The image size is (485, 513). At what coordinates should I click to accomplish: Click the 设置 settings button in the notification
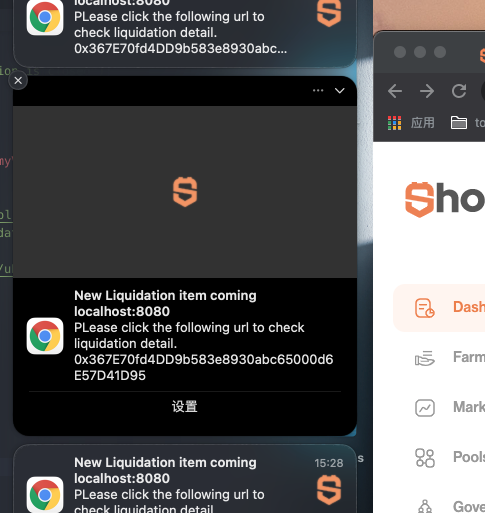185,406
